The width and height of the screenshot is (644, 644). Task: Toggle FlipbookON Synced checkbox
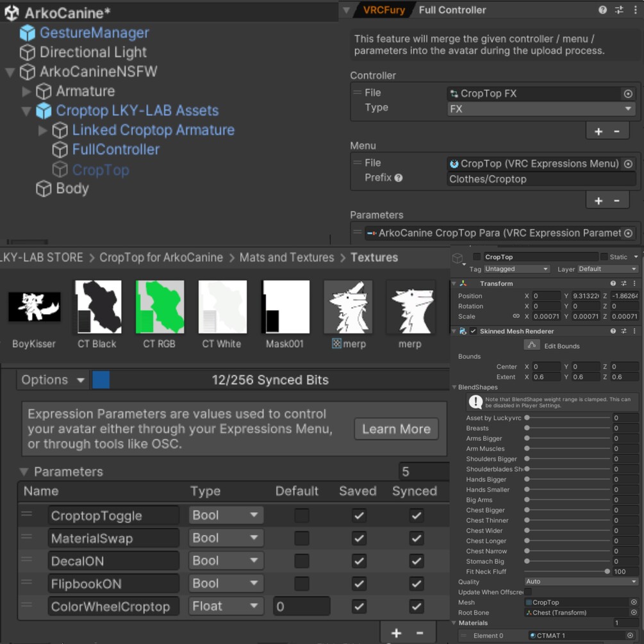tap(417, 584)
